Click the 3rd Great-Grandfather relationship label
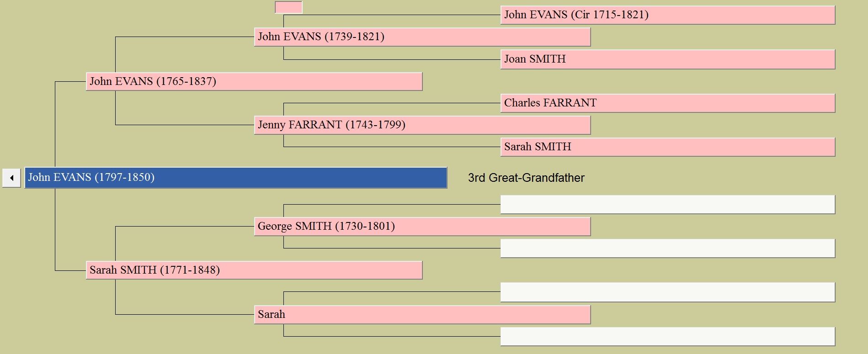 526,178
